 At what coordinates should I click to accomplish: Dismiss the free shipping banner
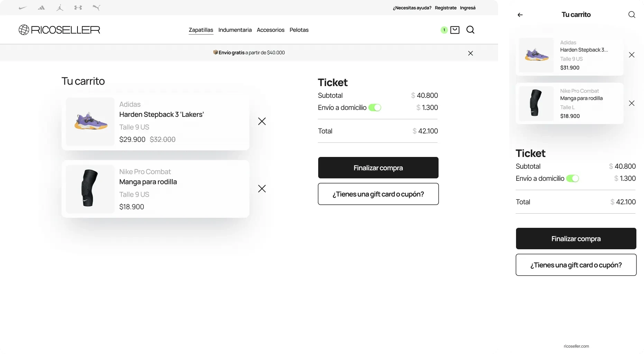(470, 53)
